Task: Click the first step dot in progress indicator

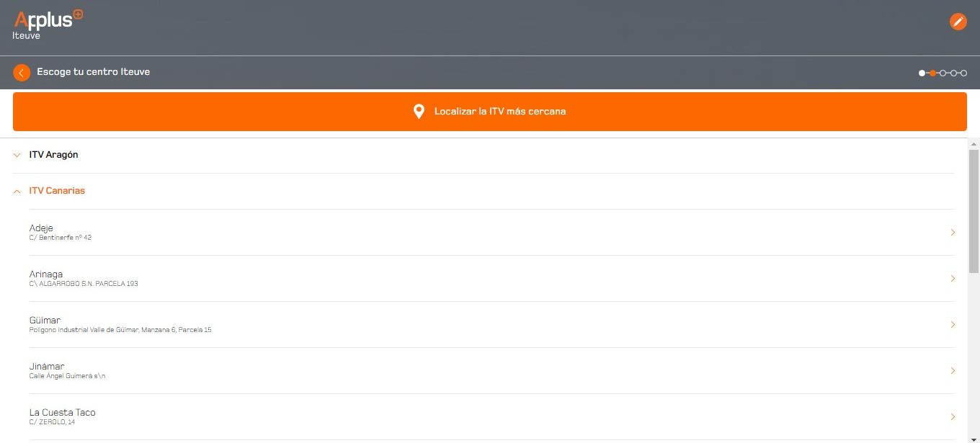Action: tap(922, 73)
